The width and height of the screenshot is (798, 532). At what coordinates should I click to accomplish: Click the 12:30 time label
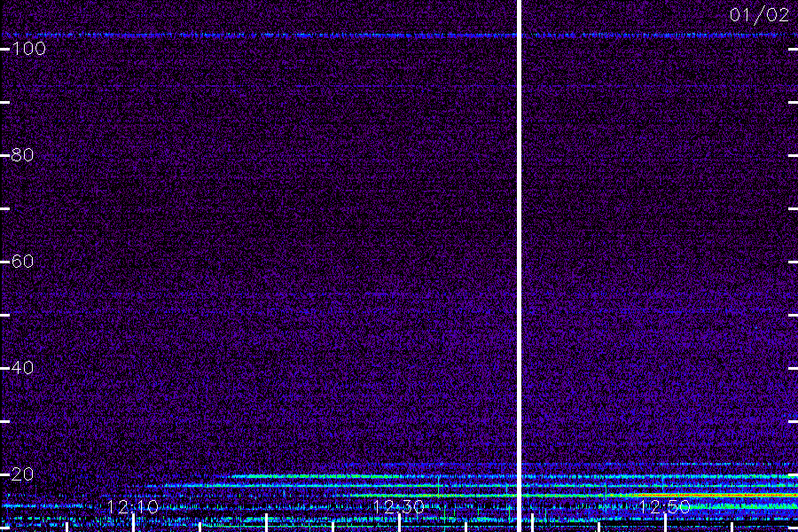click(x=399, y=507)
